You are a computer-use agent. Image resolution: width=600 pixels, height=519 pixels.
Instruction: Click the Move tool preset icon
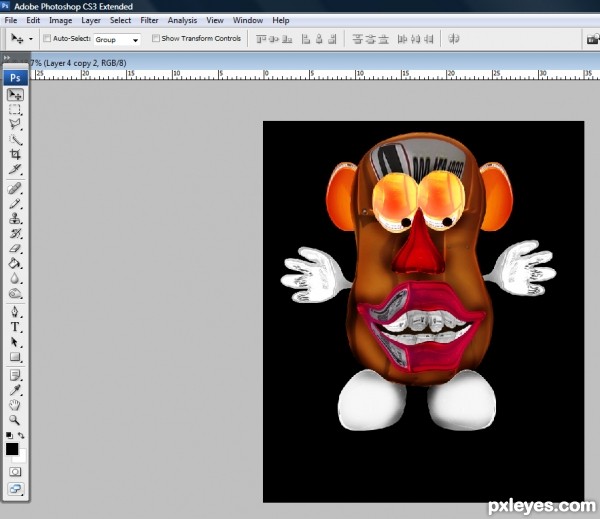click(17, 38)
